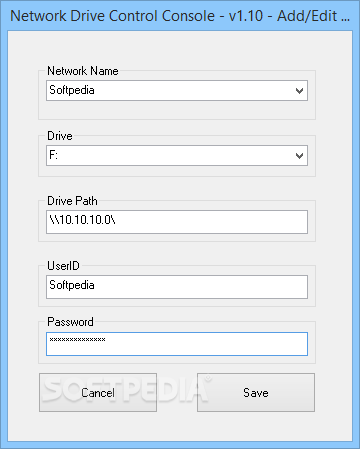360x449 pixels.
Task: Expand the Drive letter dropdown arrow
Action: pyautogui.click(x=299, y=155)
